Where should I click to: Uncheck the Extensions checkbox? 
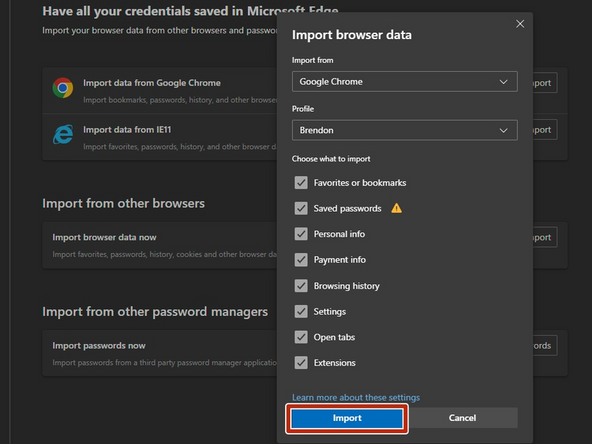[301, 363]
